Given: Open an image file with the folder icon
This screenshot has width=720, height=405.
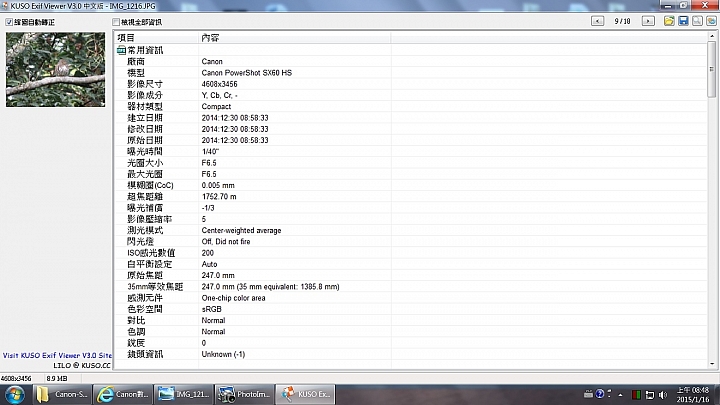Looking at the screenshot, I should 669,21.
